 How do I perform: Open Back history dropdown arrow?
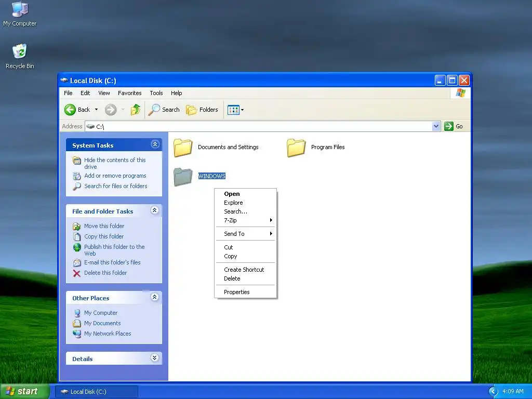[96, 110]
